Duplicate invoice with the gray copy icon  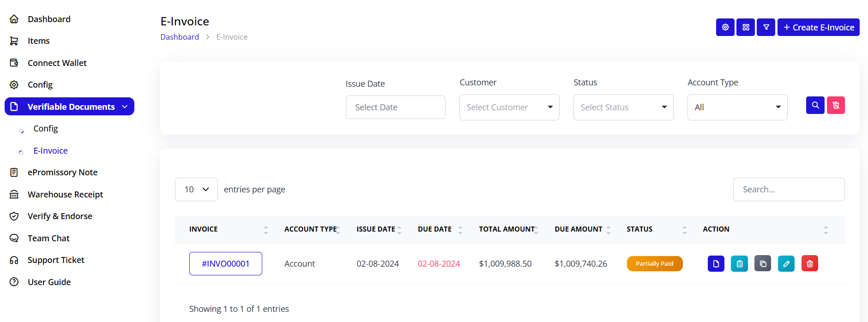[x=763, y=263]
